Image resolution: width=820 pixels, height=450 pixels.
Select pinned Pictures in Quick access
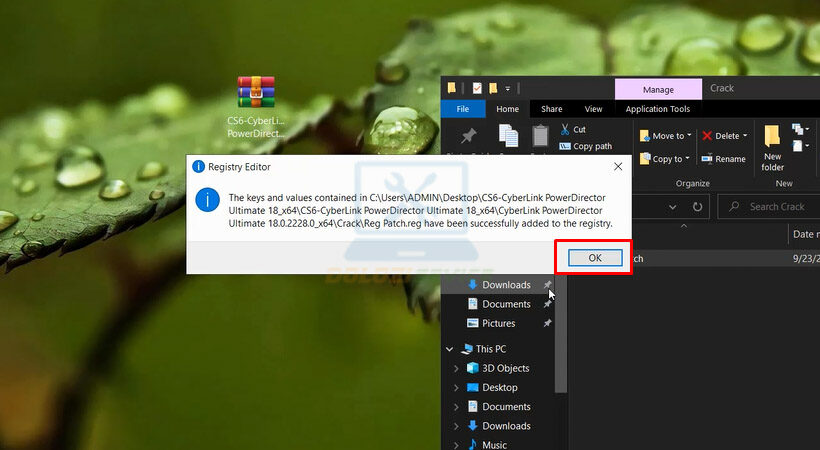coord(499,323)
